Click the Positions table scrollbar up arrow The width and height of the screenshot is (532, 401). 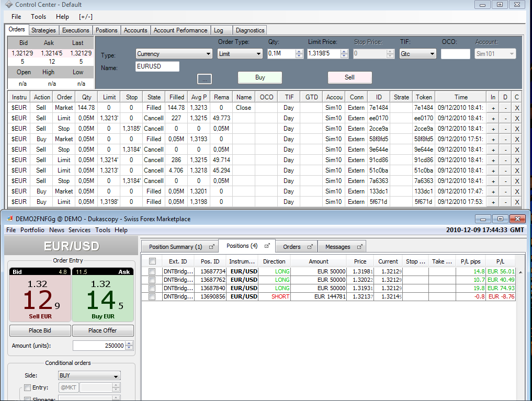point(520,272)
